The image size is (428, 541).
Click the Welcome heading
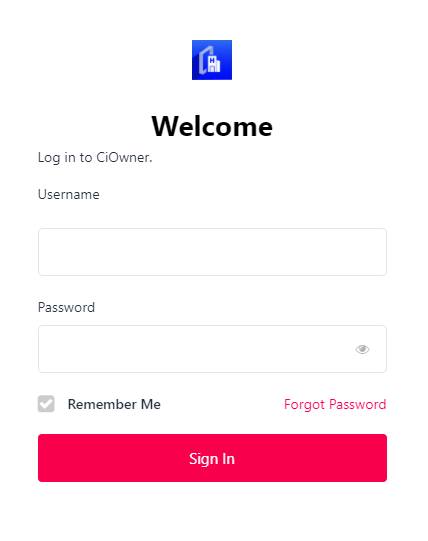pyautogui.click(x=212, y=126)
